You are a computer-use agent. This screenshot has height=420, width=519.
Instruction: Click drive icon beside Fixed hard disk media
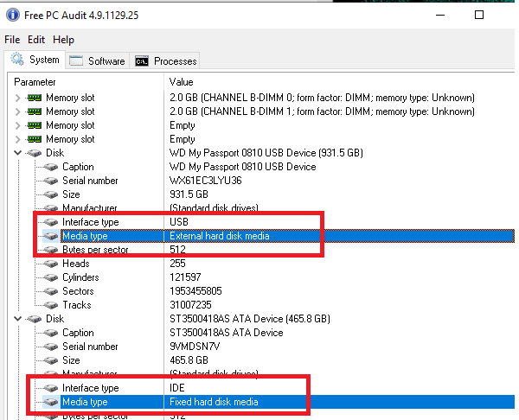point(51,402)
